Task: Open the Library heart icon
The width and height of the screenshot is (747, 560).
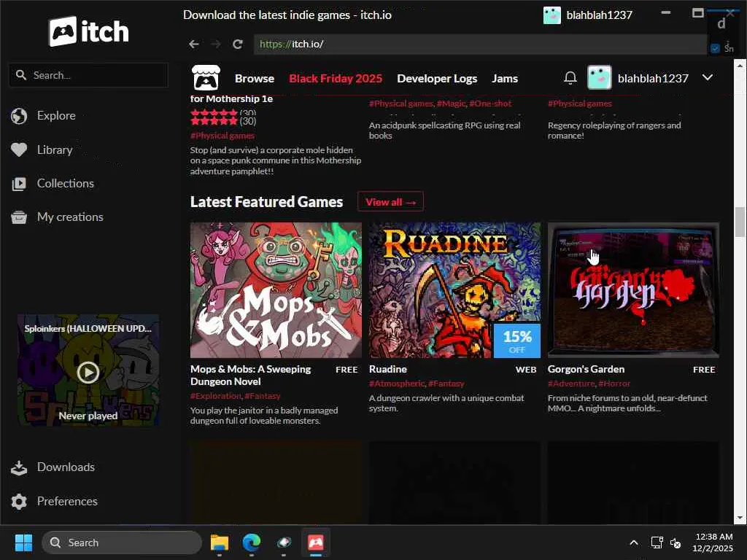Action: coord(19,150)
